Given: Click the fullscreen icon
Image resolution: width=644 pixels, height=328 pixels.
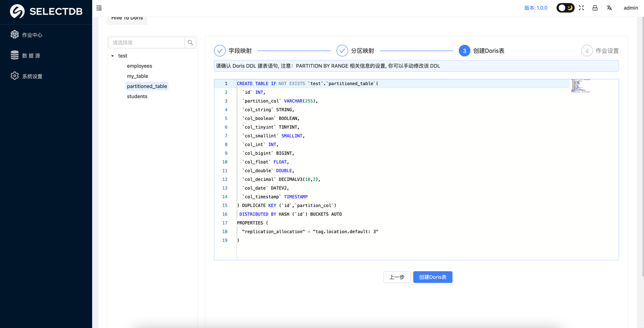Looking at the screenshot, I should click(581, 8).
